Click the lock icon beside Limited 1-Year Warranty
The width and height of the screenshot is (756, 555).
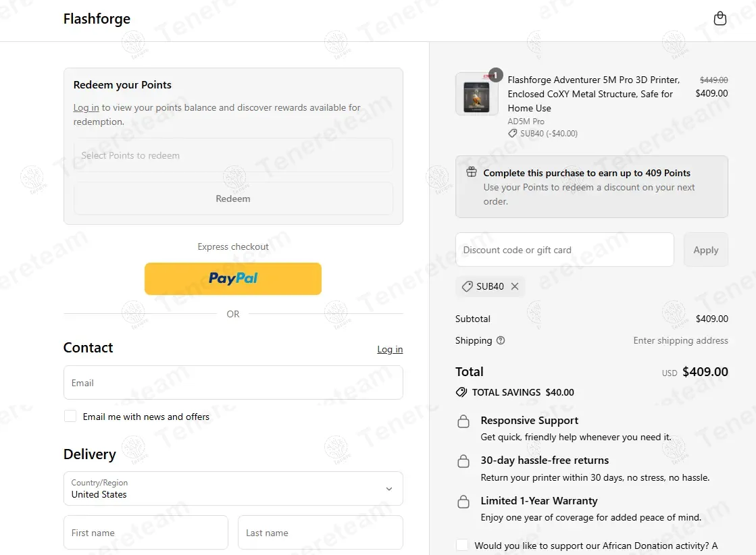[x=463, y=502]
